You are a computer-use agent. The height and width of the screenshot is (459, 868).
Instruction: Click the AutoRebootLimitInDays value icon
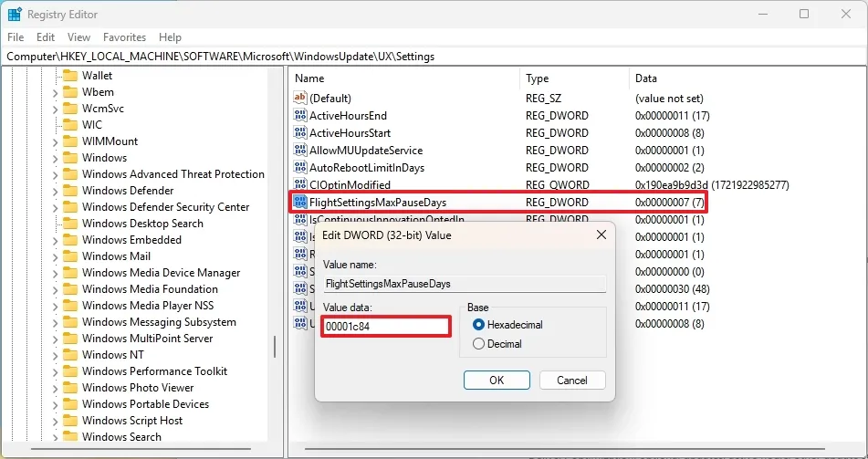(x=300, y=168)
